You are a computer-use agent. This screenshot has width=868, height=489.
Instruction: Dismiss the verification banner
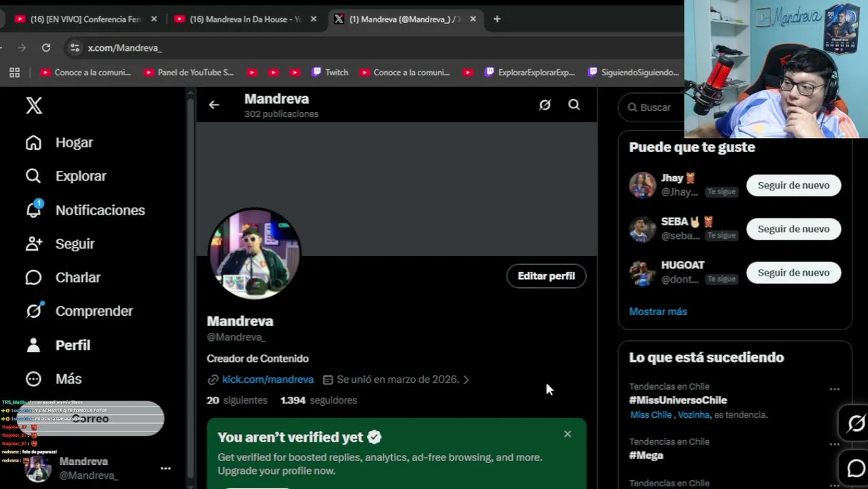(x=567, y=434)
